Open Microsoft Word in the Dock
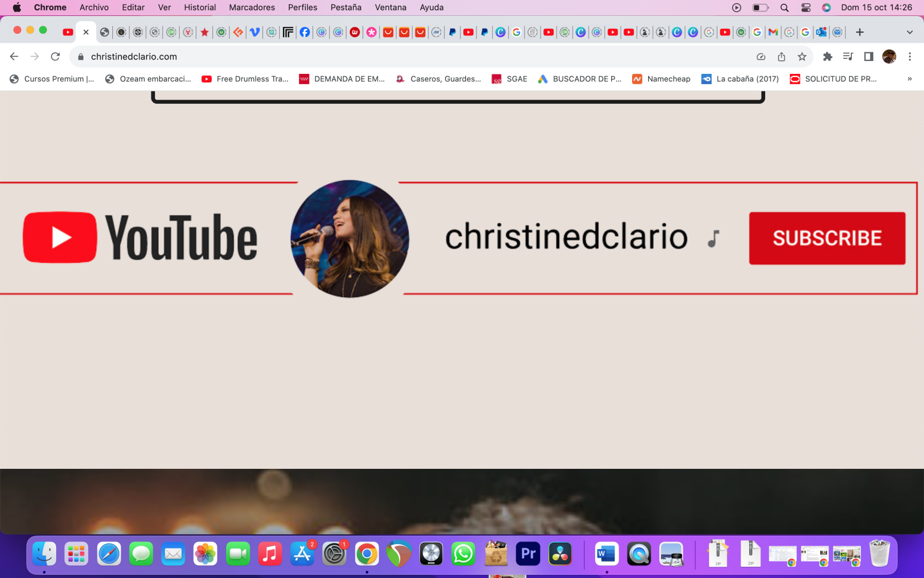The height and width of the screenshot is (578, 924). pos(606,554)
